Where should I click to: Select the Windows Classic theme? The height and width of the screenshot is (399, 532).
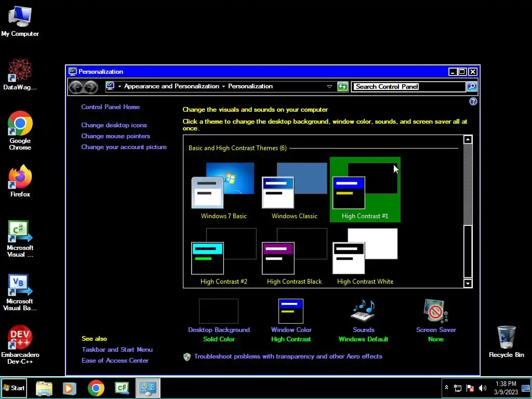[295, 190]
